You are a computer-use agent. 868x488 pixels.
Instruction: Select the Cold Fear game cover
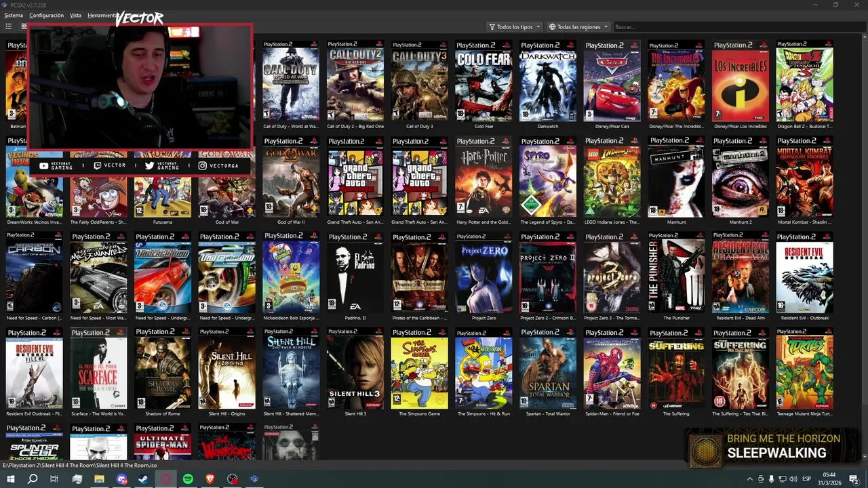point(484,81)
